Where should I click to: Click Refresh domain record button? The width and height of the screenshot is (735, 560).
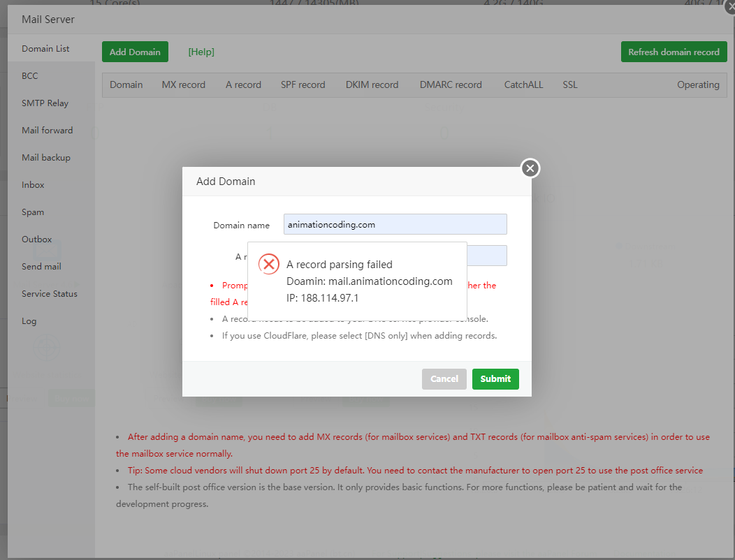coord(674,52)
